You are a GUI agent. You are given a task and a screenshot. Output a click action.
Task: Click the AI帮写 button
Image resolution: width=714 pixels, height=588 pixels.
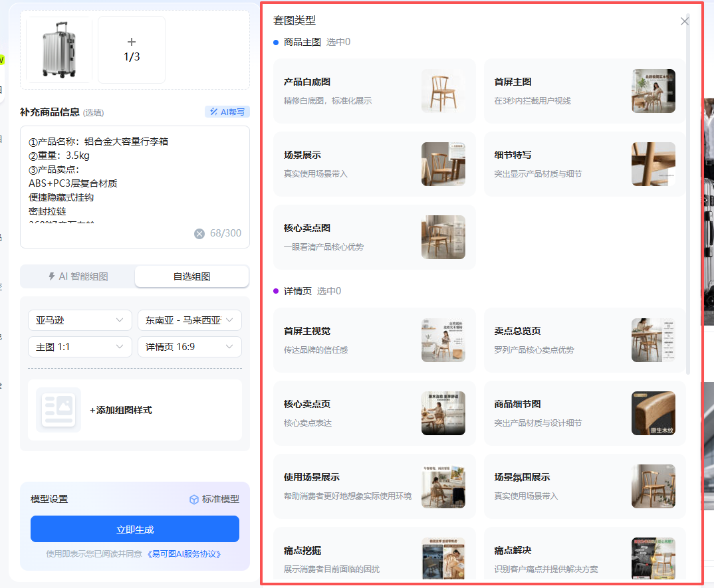pyautogui.click(x=227, y=112)
